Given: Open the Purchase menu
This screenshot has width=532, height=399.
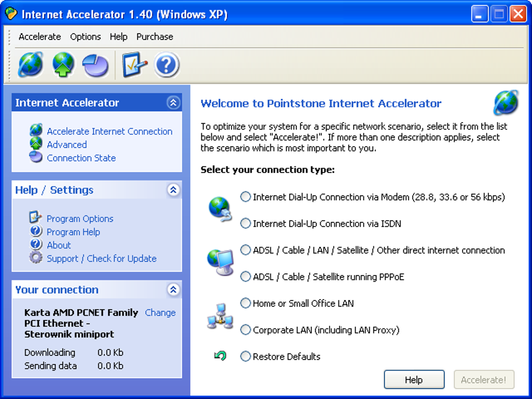Looking at the screenshot, I should pos(155,37).
